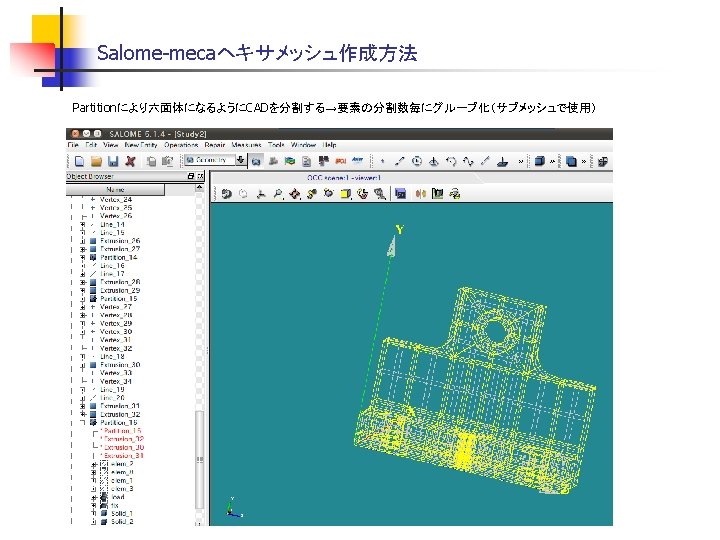Expand the lead group node
The height and width of the screenshot is (540, 720).
pos(94,497)
